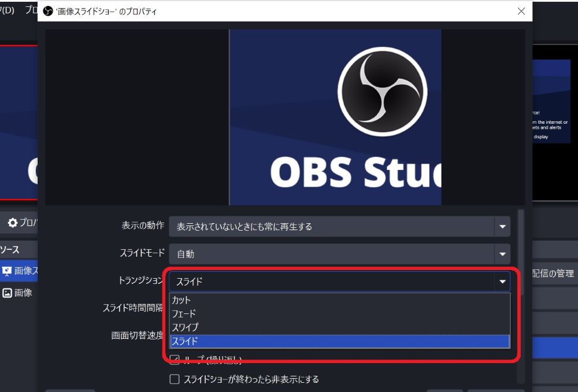Viewport: 578px width, 392px height.
Task: Click the OBS logo in the dialog title bar
Action: (x=48, y=11)
